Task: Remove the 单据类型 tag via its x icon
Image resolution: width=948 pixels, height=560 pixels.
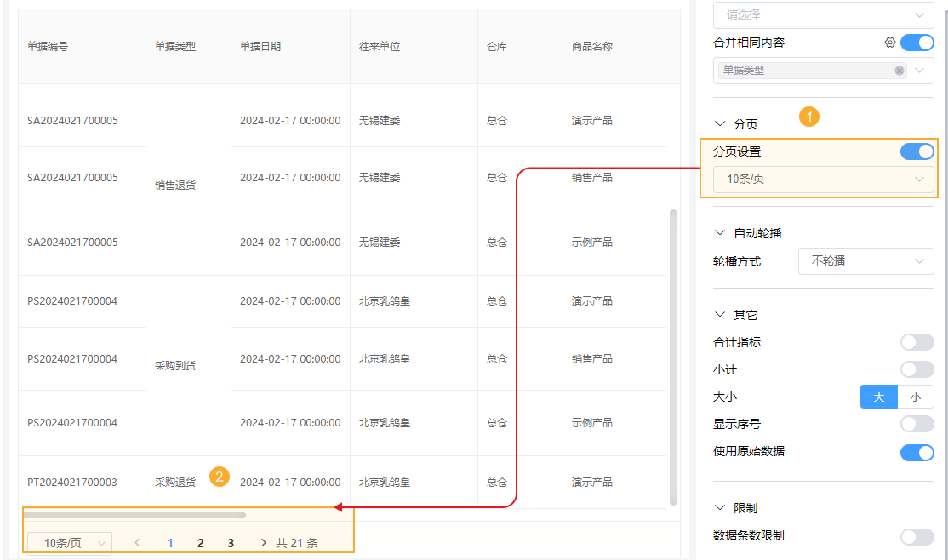Action: coord(899,71)
